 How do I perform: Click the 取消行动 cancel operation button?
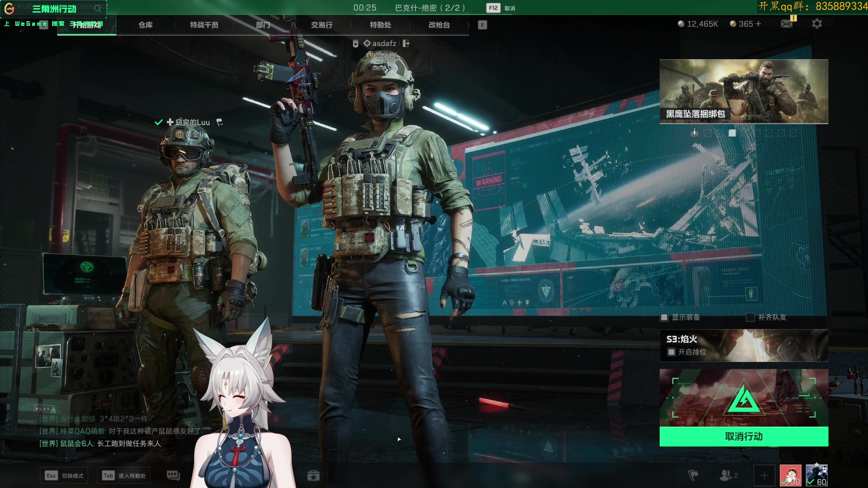tap(744, 436)
